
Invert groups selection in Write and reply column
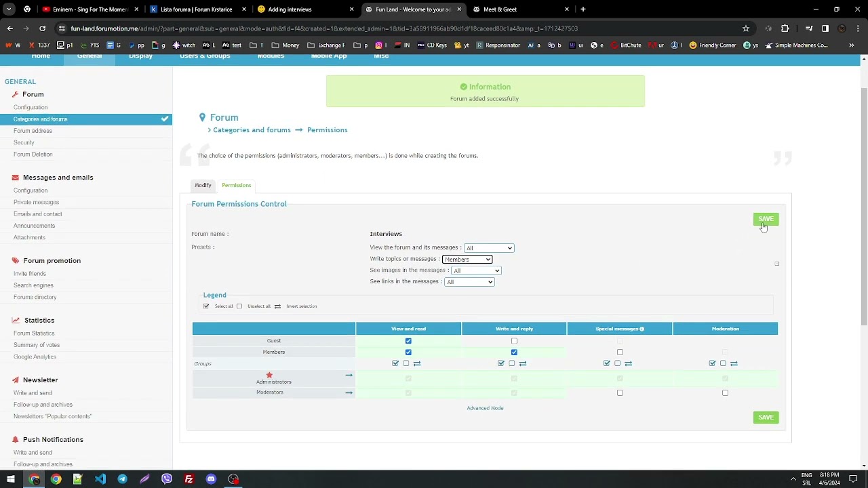coord(522,363)
